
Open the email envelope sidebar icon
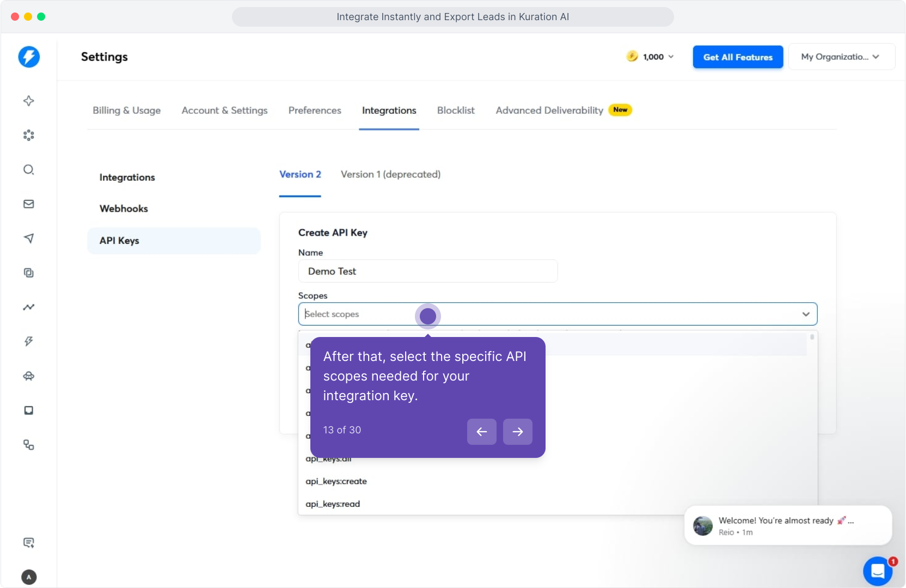coord(29,204)
